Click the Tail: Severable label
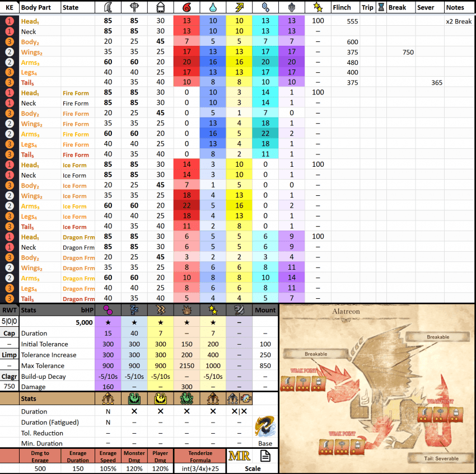 point(441,458)
